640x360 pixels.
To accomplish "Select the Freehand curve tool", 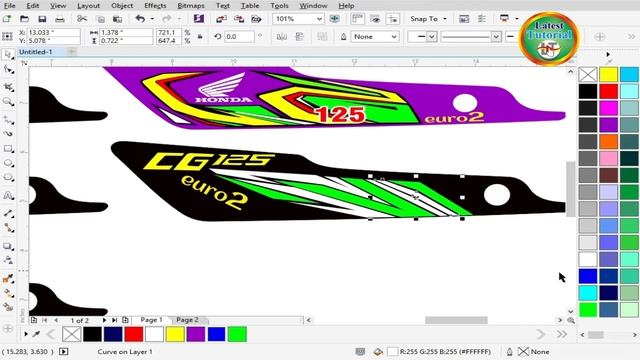I will (8, 119).
